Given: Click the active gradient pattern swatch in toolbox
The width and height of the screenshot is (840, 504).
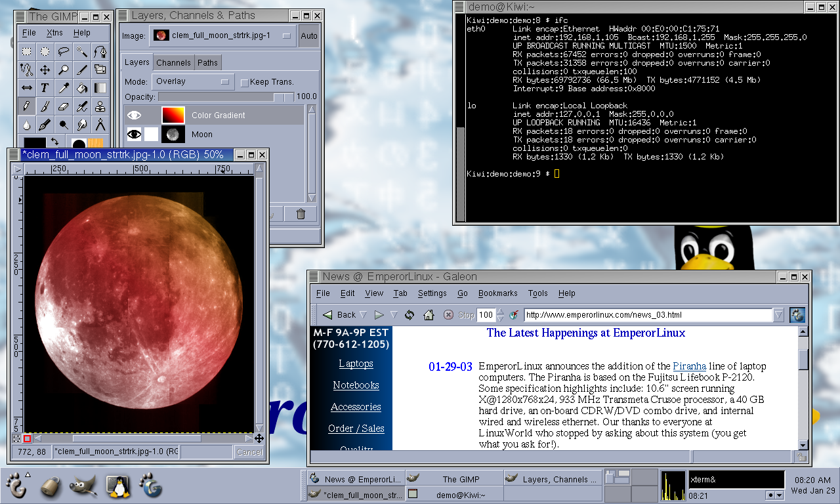Looking at the screenshot, I should click(x=96, y=144).
